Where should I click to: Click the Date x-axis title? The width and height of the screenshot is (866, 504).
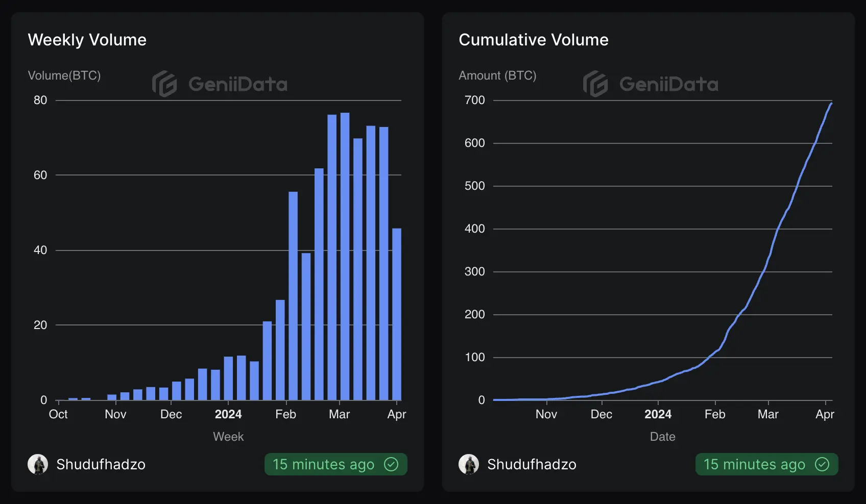(x=663, y=437)
